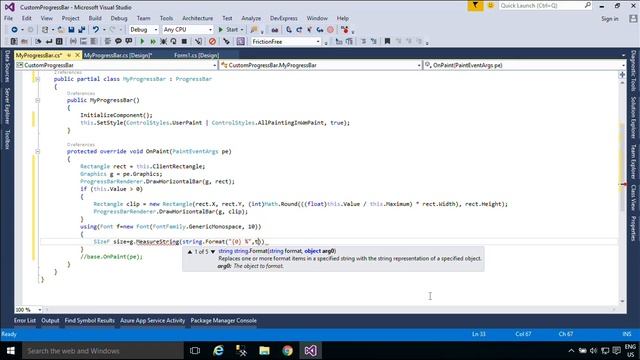
Task: Switch to Form1.cs [Design] tab
Action: click(196, 55)
